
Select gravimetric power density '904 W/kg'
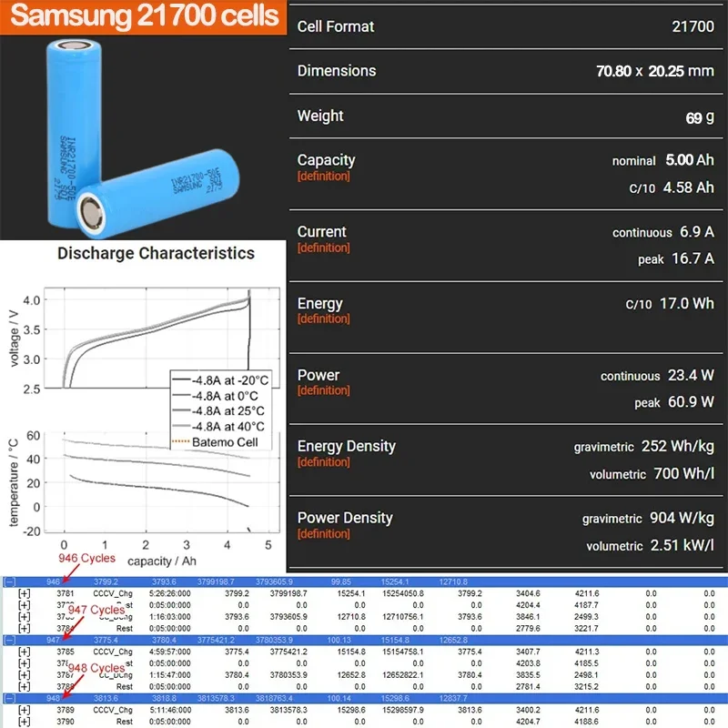682,518
